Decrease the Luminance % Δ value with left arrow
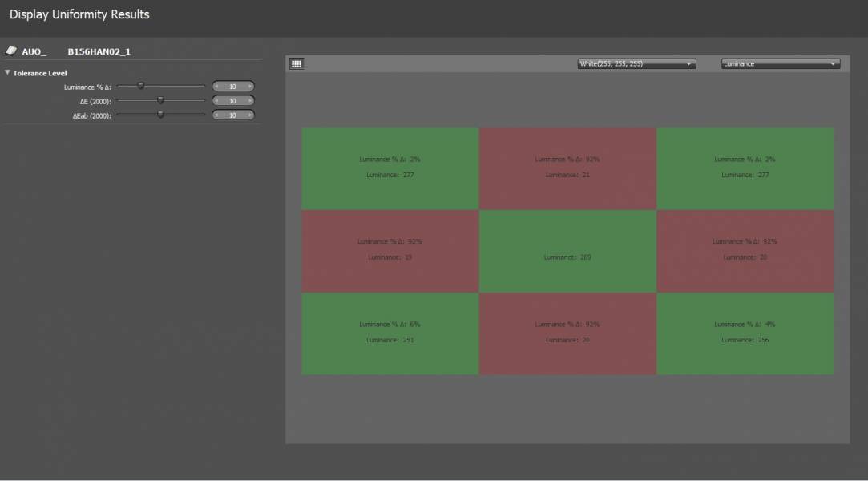 click(x=216, y=87)
